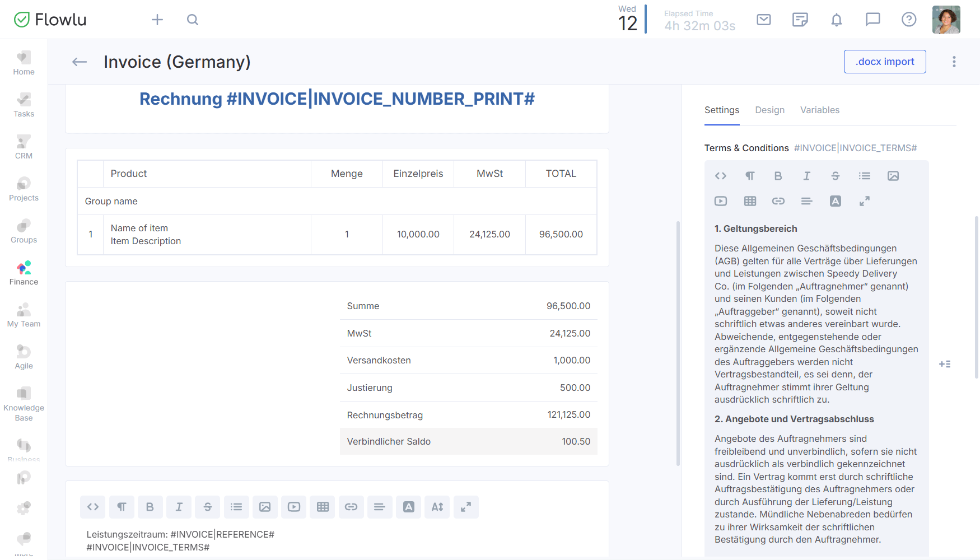Image resolution: width=980 pixels, height=560 pixels.
Task: Insert video in bottom editor
Action: 294,507
